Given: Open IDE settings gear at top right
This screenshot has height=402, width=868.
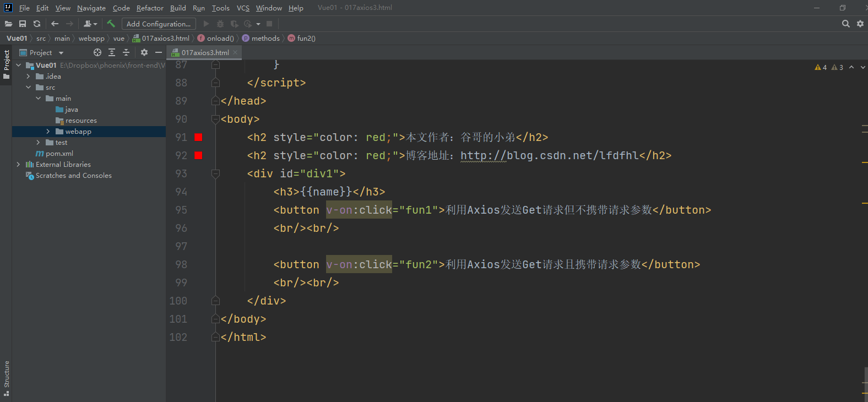Looking at the screenshot, I should pos(860,24).
